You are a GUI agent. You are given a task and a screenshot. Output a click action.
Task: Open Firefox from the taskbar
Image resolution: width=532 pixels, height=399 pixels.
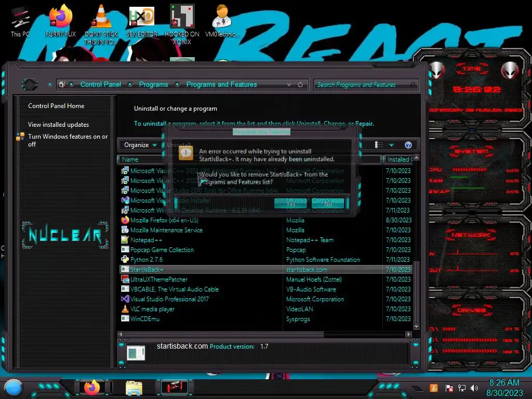92,388
